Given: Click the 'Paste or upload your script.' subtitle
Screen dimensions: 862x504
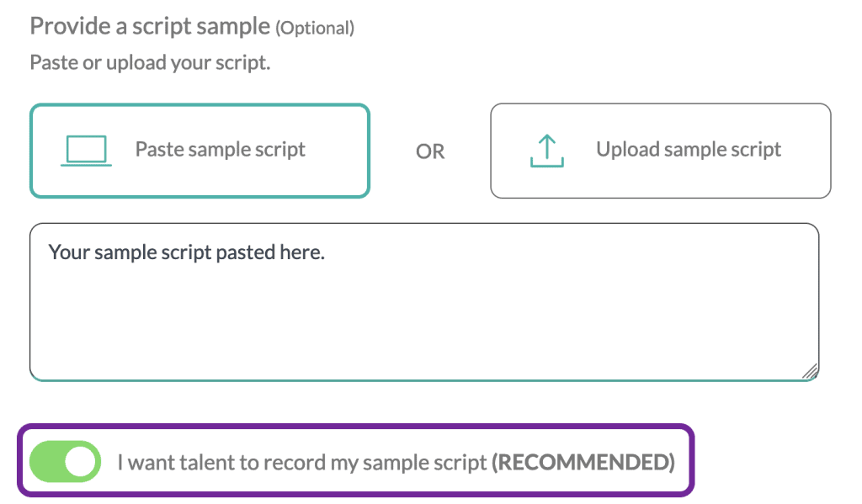Looking at the screenshot, I should 150,62.
